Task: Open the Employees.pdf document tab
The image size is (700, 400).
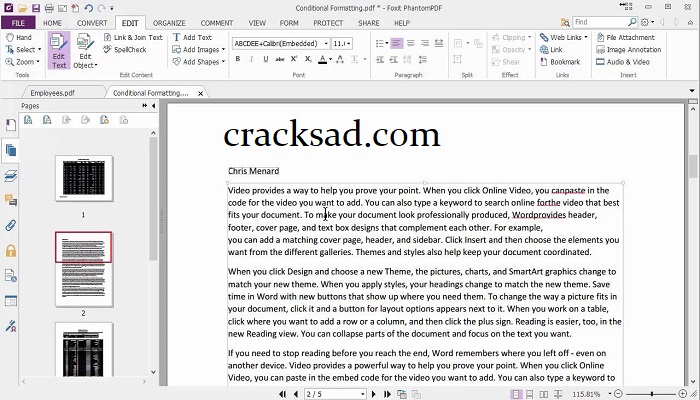Action: 53,93
